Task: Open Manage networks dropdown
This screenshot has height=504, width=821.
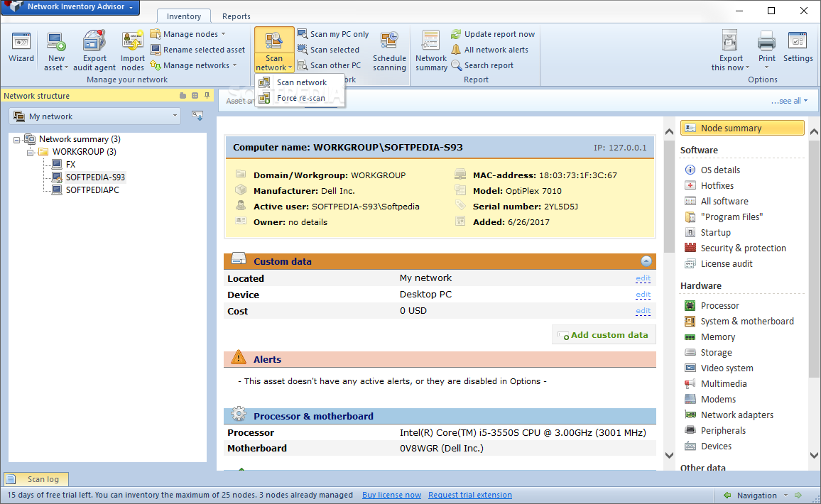Action: [x=193, y=65]
